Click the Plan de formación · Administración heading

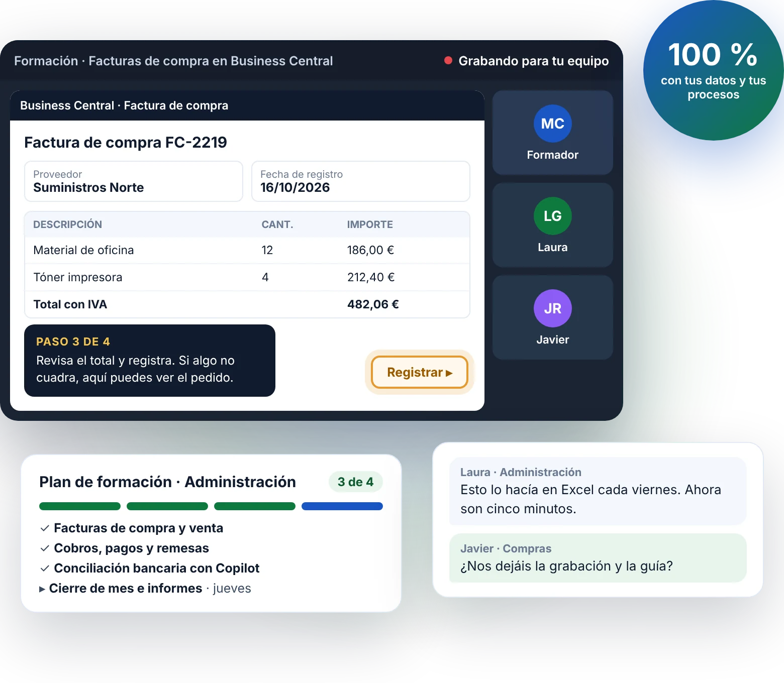167,482
